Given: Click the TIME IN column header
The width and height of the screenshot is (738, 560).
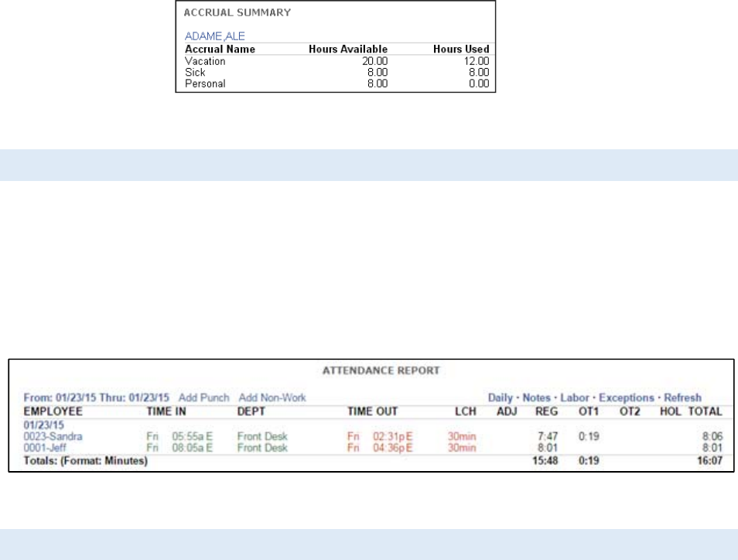Looking at the screenshot, I should coord(166,411).
